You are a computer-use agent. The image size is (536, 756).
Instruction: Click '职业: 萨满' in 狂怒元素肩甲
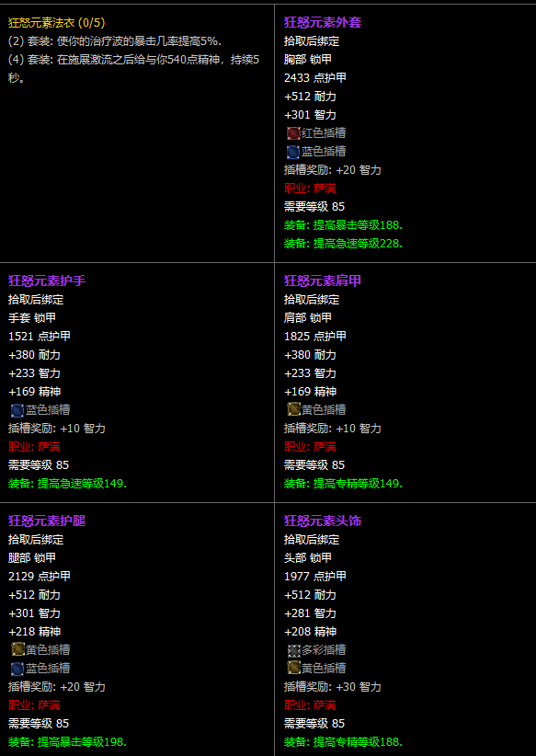[310, 447]
